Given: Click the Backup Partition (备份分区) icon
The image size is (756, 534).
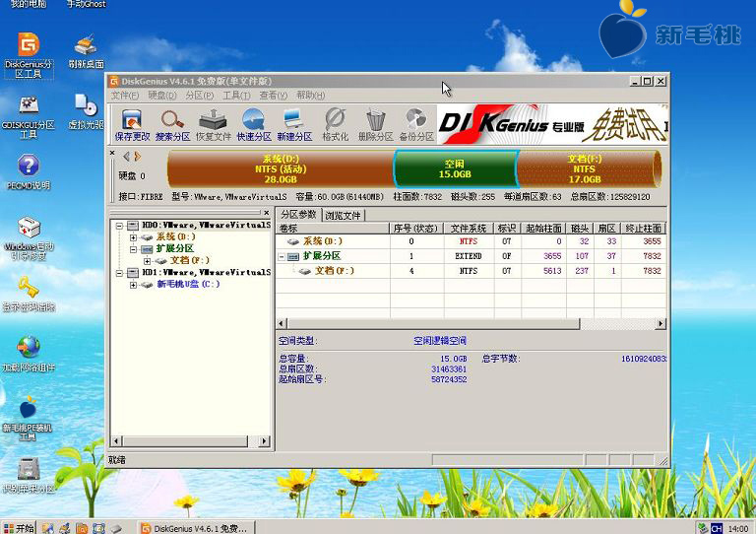Looking at the screenshot, I should click(x=416, y=125).
